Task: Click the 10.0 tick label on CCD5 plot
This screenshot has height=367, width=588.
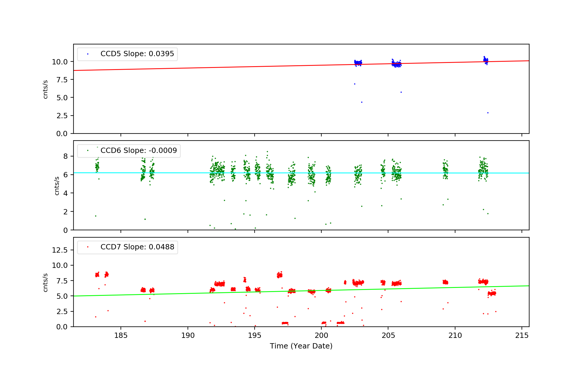Action: (x=60, y=62)
